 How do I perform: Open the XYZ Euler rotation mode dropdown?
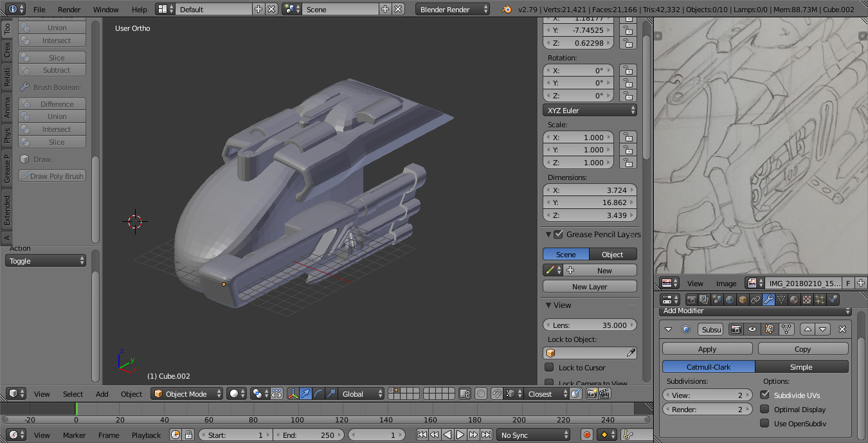click(590, 111)
